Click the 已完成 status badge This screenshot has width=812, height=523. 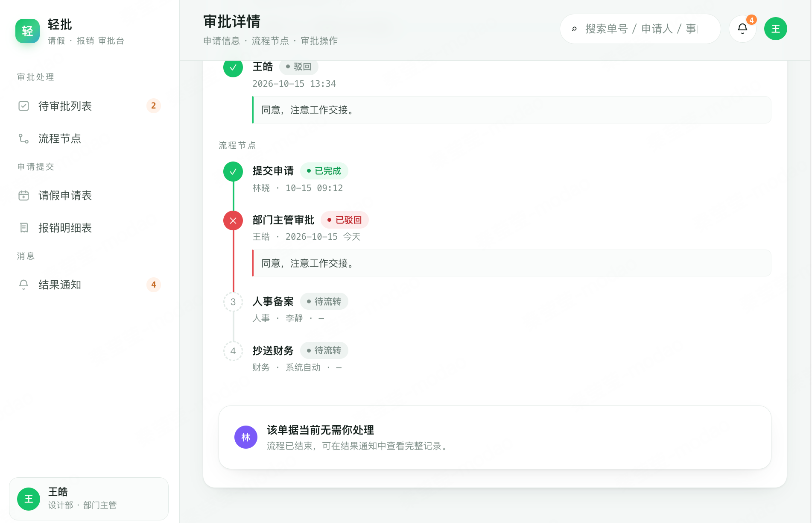coord(324,171)
